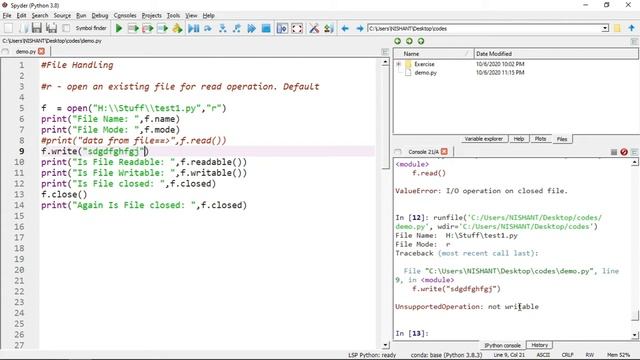Go forward to next cursor position

tap(360, 29)
